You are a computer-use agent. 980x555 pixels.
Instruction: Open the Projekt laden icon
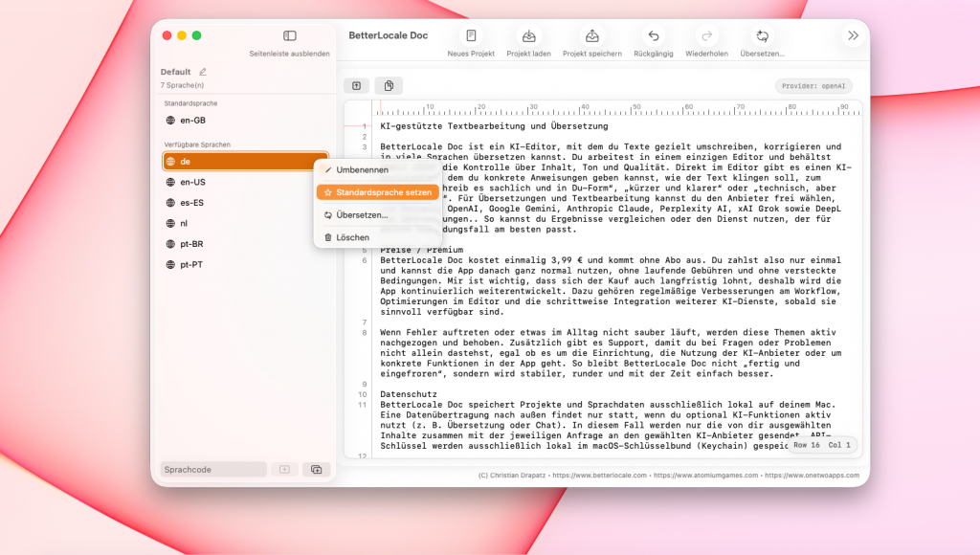tap(528, 36)
